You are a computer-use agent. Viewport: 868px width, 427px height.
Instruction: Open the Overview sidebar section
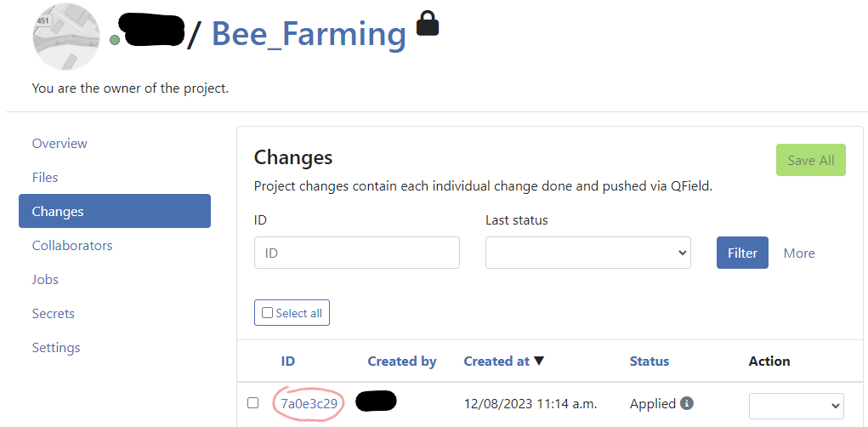pos(60,143)
